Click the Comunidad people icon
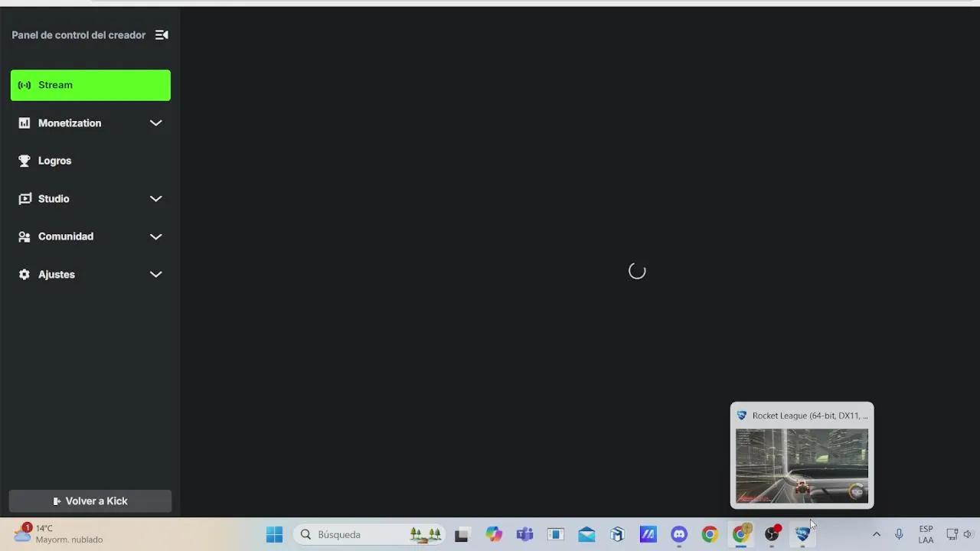The height and width of the screenshot is (551, 980). click(24, 236)
